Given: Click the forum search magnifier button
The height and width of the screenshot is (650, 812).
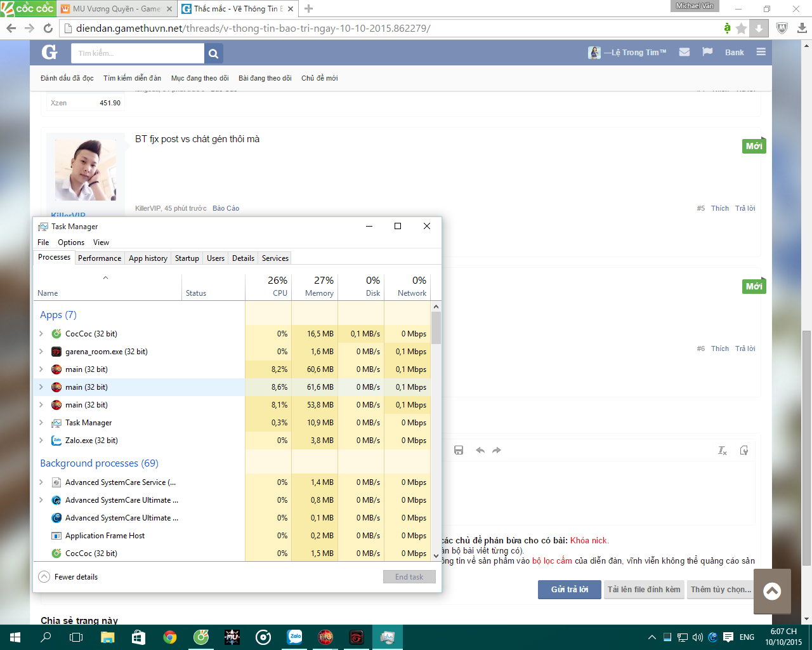Looking at the screenshot, I should pos(213,54).
